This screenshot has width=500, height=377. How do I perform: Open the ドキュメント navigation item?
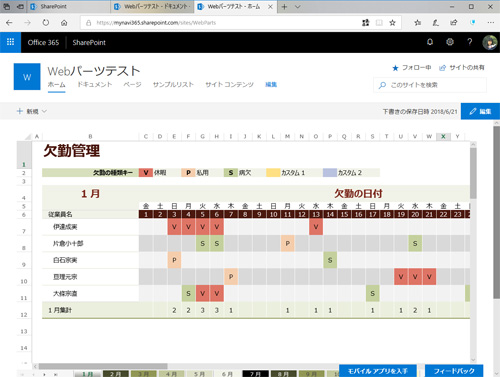95,84
